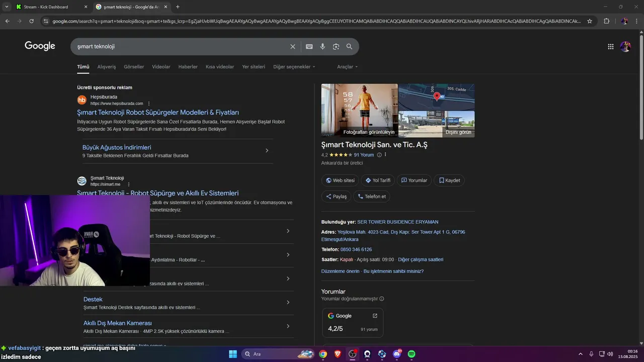Viewport: 644px width, 362px height.
Task: Open Şımart Teknoloji Robot Süpürgeler Hepsiburada link
Action: click(158, 113)
